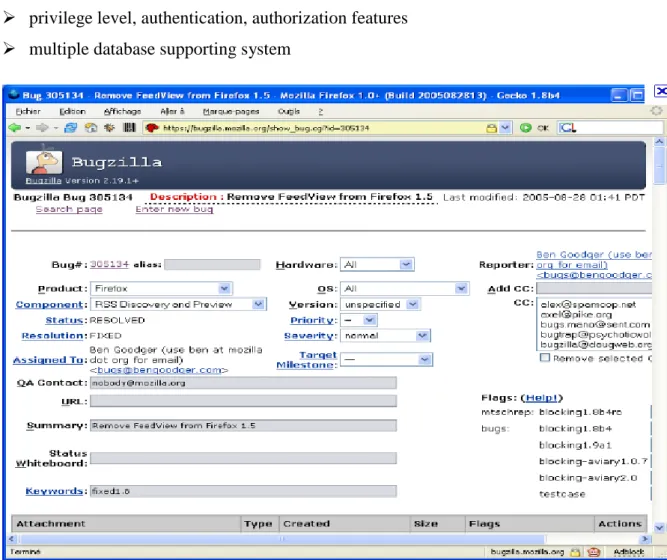The image size is (667, 560).
Task: Click the Add CC input field
Action: point(594,289)
